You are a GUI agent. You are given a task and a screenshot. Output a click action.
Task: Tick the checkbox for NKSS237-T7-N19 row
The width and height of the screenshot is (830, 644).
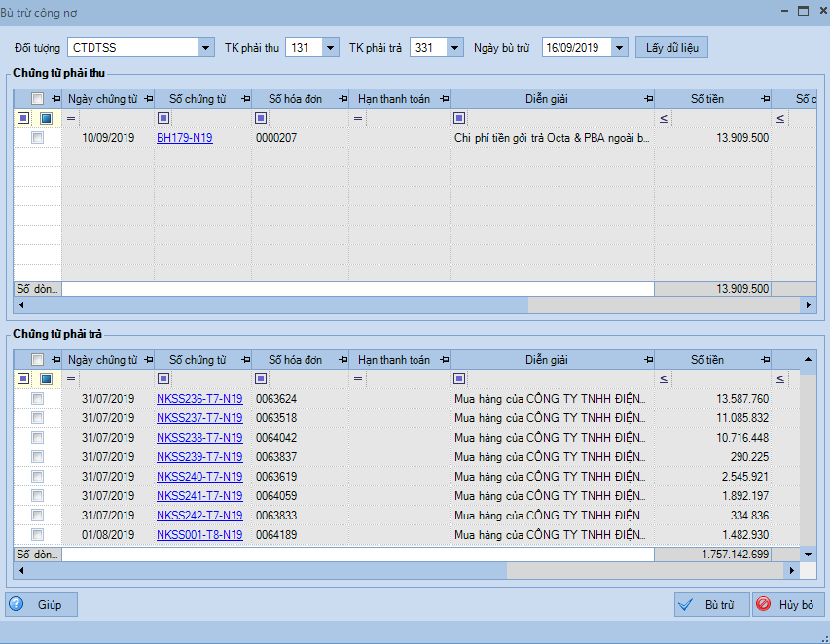(37, 418)
